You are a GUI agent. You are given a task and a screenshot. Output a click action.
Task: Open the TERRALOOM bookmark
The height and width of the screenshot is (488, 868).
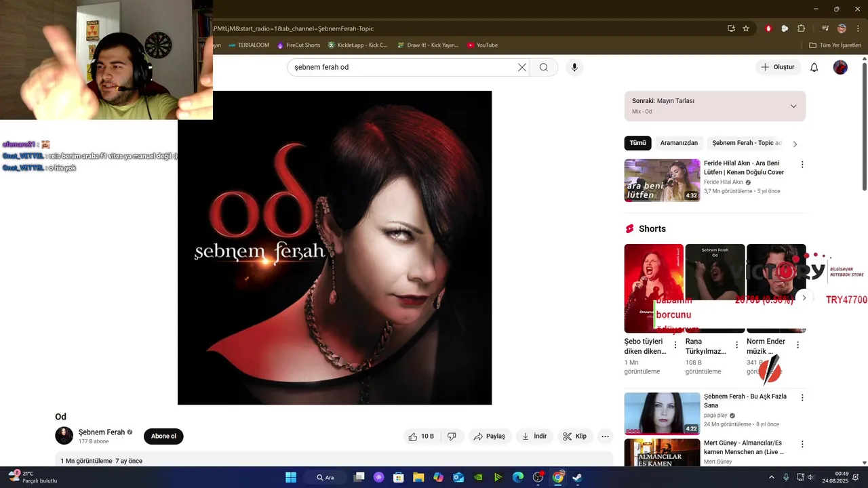pos(249,45)
